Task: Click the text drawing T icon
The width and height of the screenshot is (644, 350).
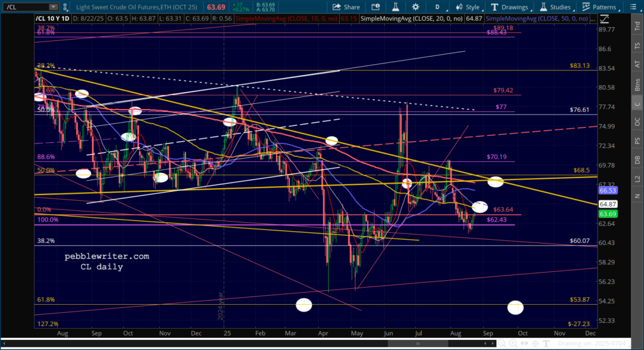Action: coord(546,344)
